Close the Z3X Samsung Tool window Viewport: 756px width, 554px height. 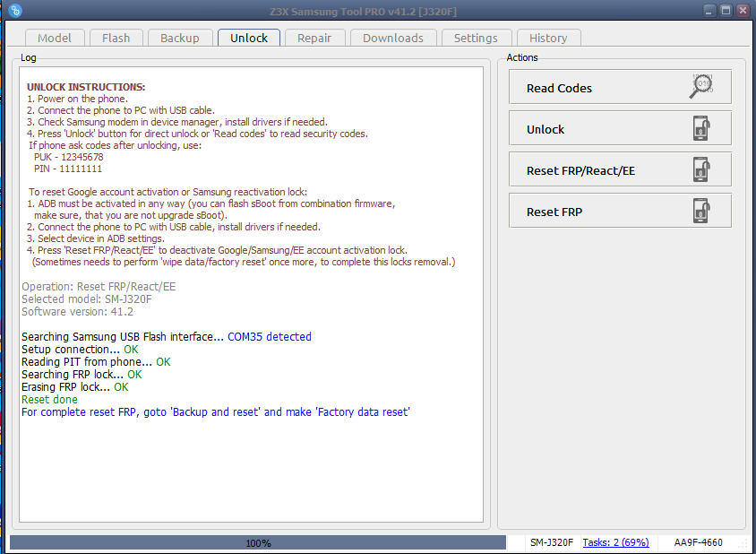coord(743,10)
